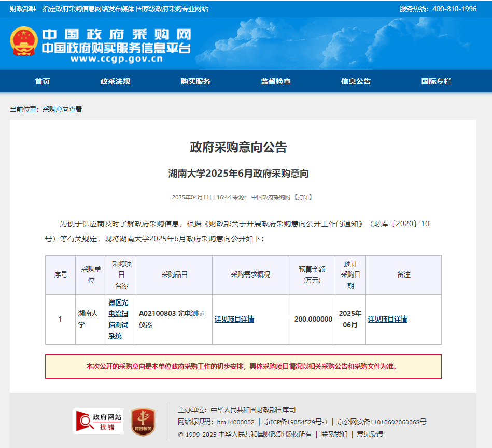Open 详见项目详情 link in 备注 column

(x=387, y=319)
